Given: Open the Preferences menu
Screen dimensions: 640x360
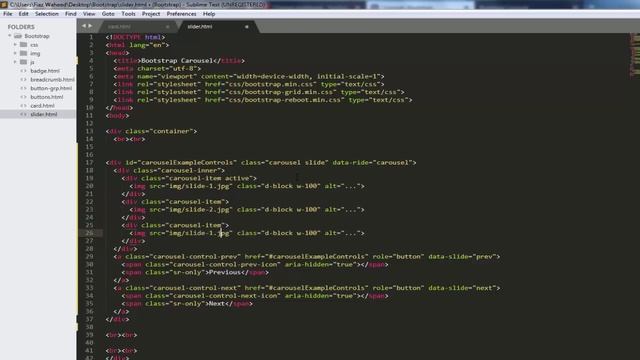Looking at the screenshot, I should [x=181, y=14].
